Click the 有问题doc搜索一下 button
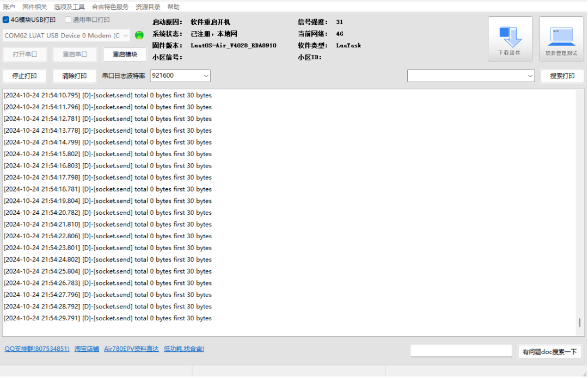 point(549,352)
